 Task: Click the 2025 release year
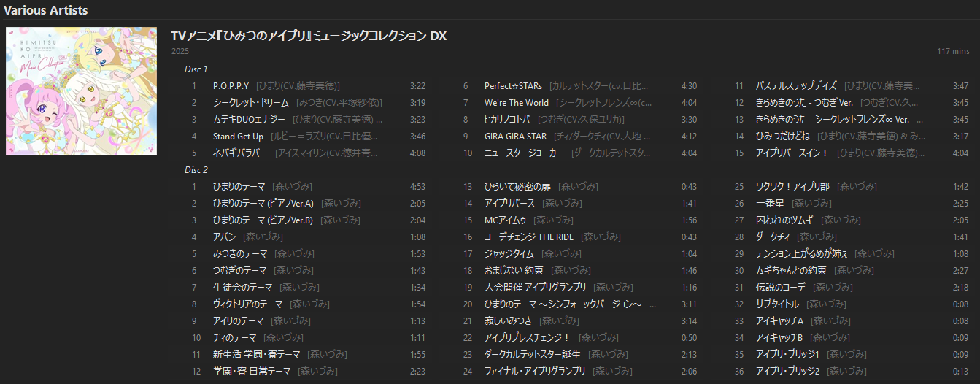(180, 51)
